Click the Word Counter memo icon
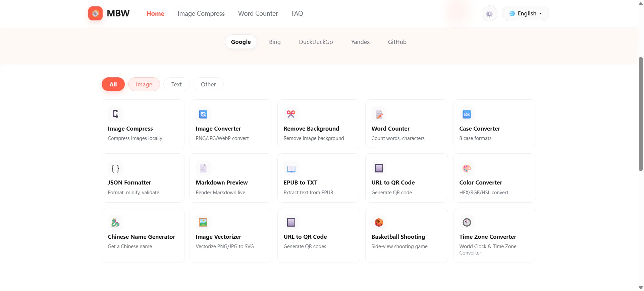Screen dimensions: 644x291 [x=379, y=114]
